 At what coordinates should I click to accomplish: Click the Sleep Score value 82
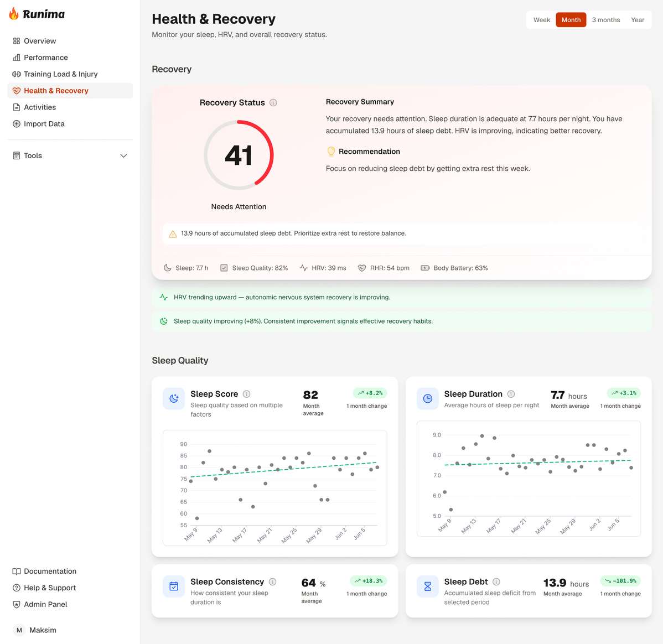click(x=310, y=395)
